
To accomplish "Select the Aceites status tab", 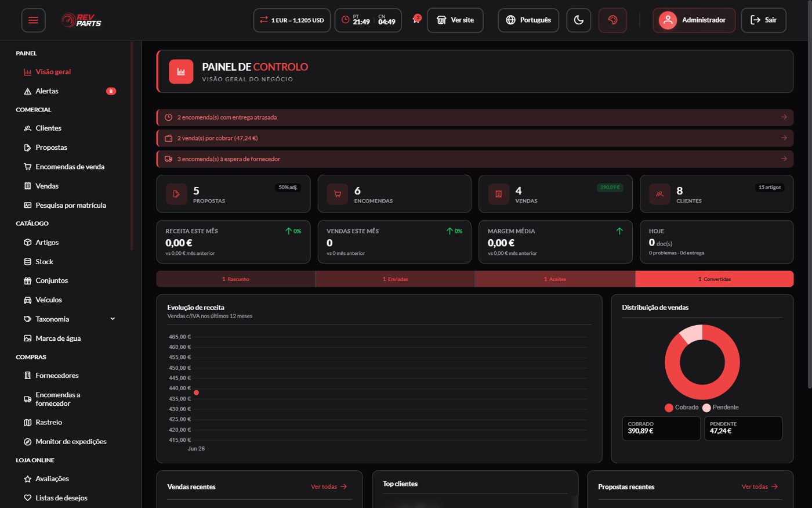I will coord(555,279).
